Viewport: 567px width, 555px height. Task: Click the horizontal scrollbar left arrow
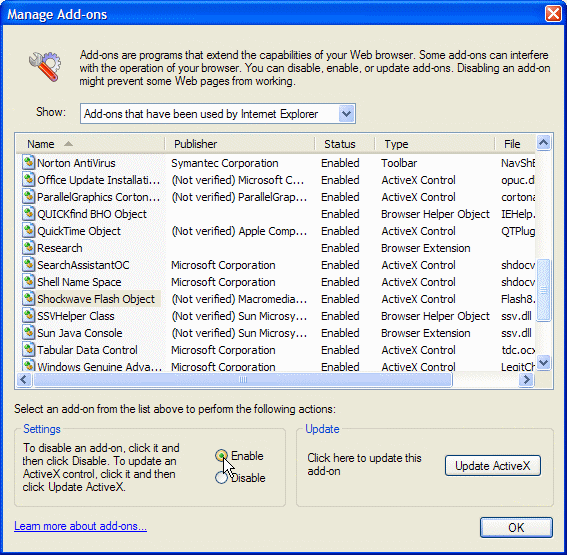coord(24,380)
